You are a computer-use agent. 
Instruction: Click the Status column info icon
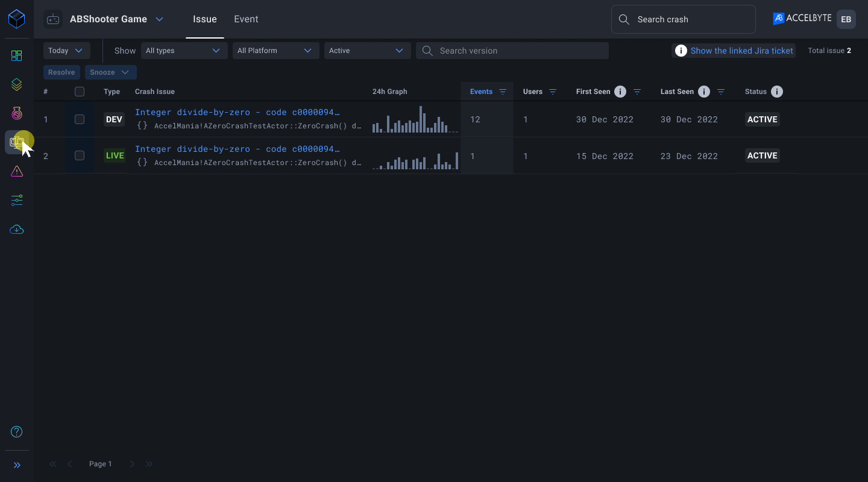[777, 92]
